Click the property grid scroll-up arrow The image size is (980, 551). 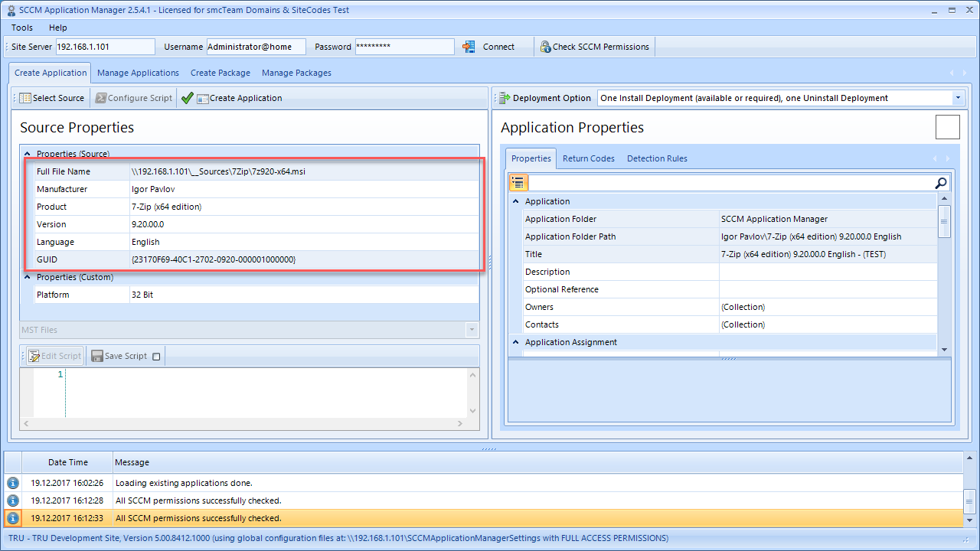944,199
